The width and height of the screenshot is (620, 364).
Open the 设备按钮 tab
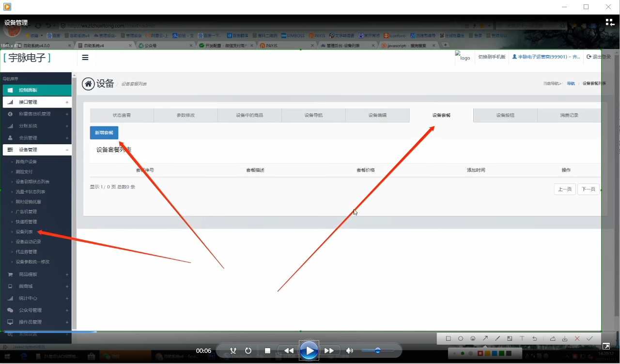tap(505, 115)
